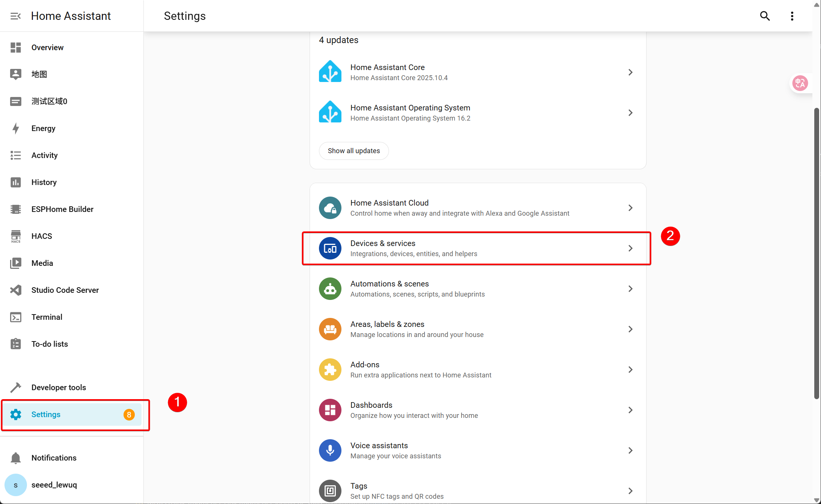Click the Automations & scenes robot icon
The image size is (821, 504).
click(330, 289)
